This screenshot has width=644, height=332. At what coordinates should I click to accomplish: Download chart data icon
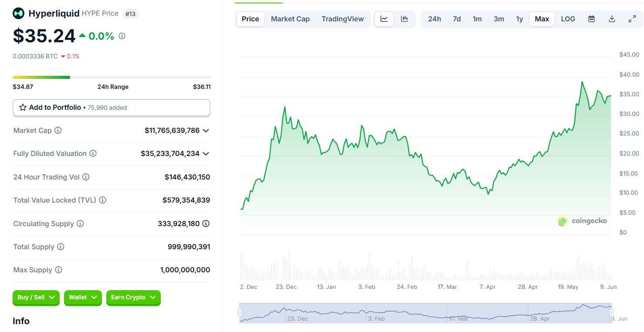(612, 19)
